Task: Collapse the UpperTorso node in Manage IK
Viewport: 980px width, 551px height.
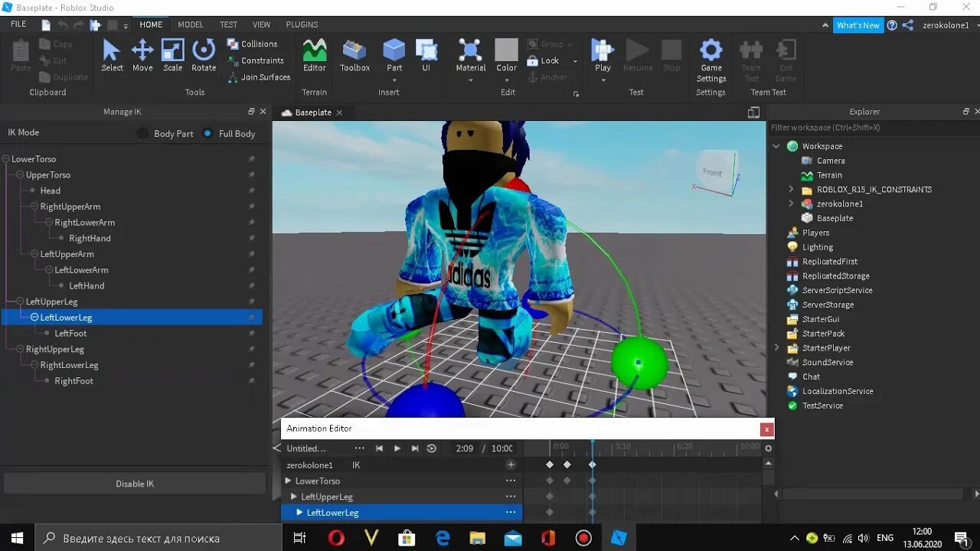Action: click(21, 175)
